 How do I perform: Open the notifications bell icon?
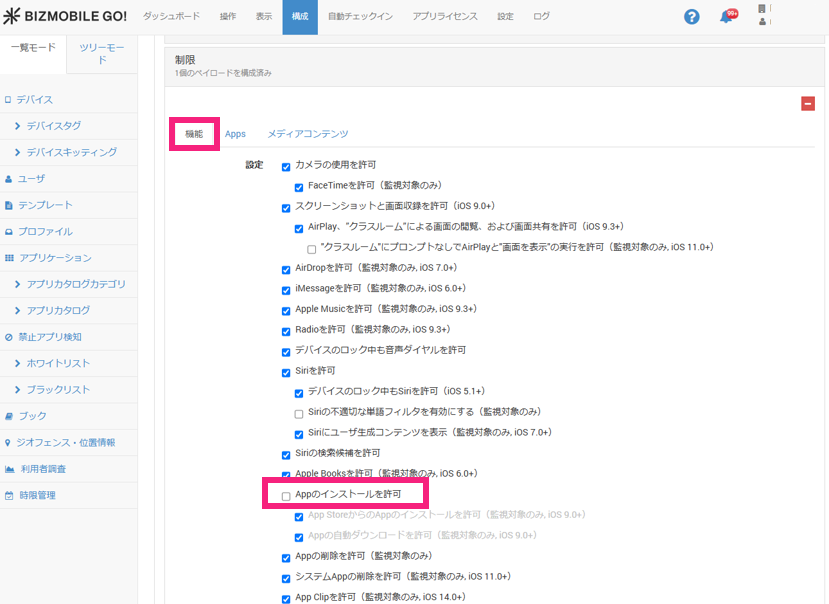pos(726,17)
